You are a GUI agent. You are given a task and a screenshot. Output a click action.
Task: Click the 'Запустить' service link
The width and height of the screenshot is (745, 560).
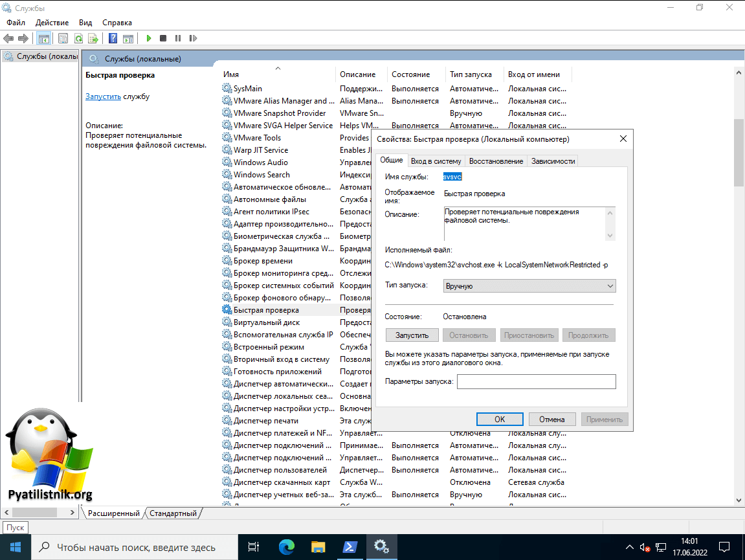coord(103,96)
